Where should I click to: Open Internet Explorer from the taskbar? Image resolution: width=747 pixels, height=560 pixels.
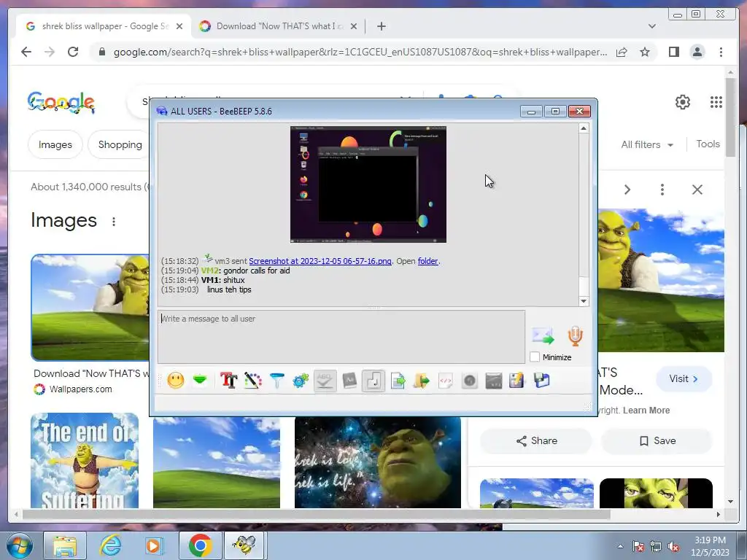click(x=110, y=545)
